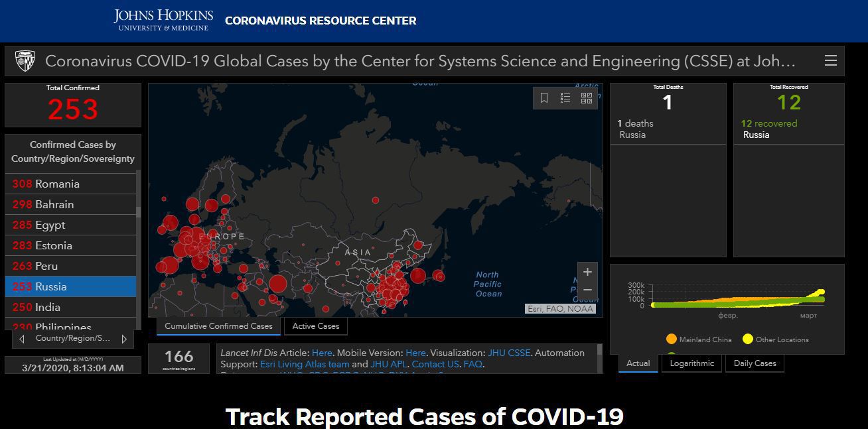Go to next country list page arrow

pyautogui.click(x=124, y=339)
